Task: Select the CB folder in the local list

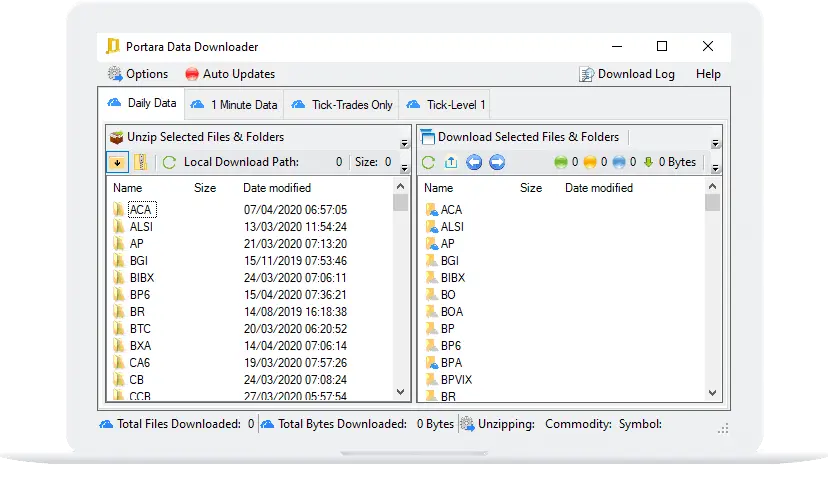Action: 137,380
